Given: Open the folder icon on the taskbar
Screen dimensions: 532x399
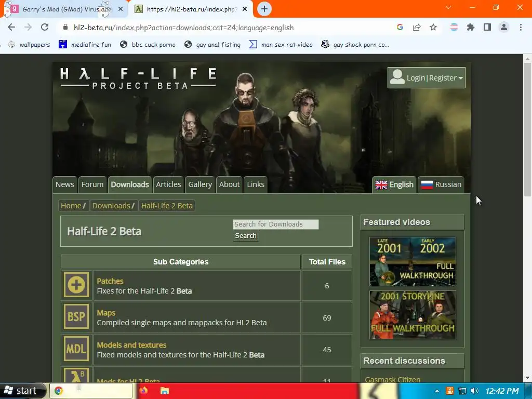Looking at the screenshot, I should tap(165, 391).
